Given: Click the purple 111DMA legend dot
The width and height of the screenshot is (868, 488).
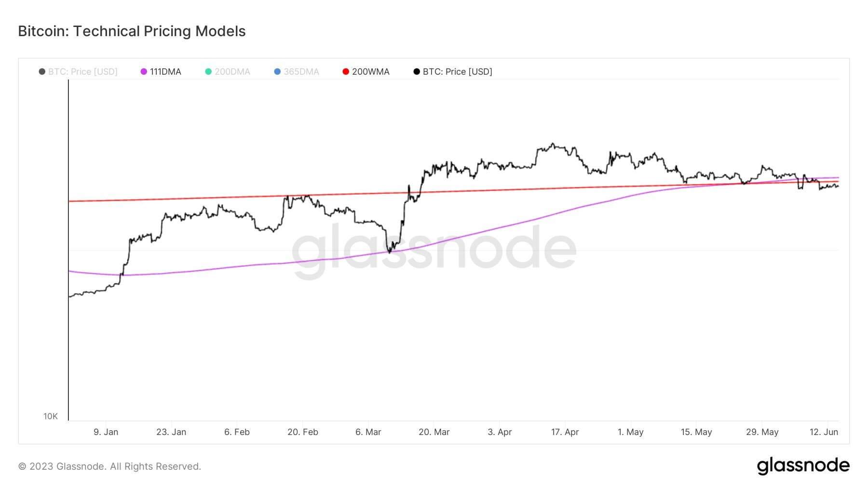Looking at the screenshot, I should [x=144, y=72].
